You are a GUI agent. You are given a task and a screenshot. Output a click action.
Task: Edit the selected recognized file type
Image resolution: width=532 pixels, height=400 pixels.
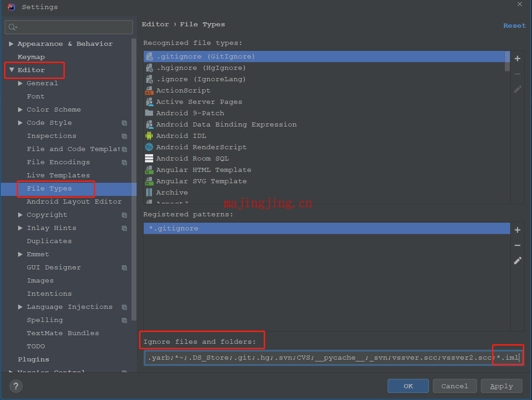tap(517, 89)
